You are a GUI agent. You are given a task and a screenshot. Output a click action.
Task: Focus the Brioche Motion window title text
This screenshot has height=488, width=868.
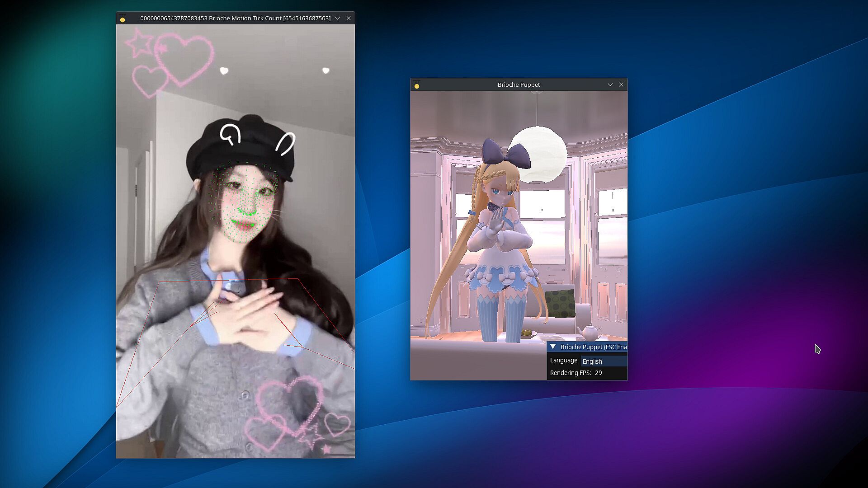point(235,18)
